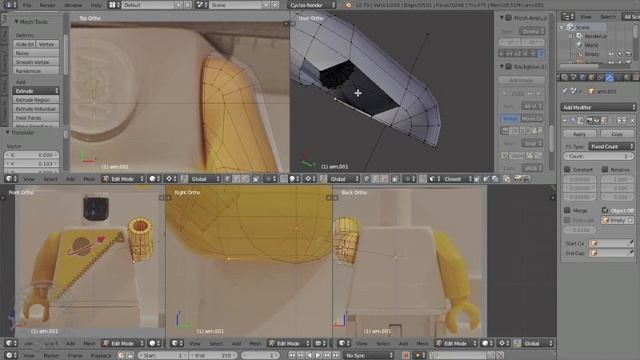The image size is (640, 360).
Task: Click the Count value slider
Action: [598, 156]
